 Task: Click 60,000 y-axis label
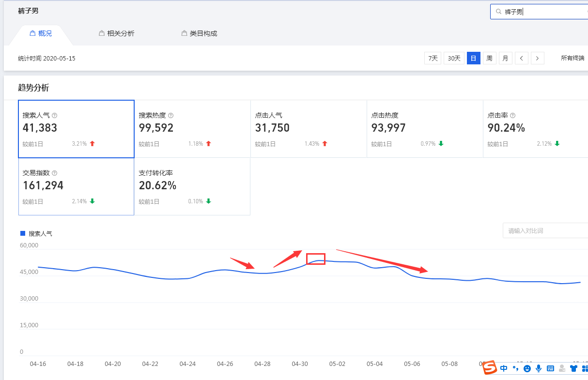point(29,245)
